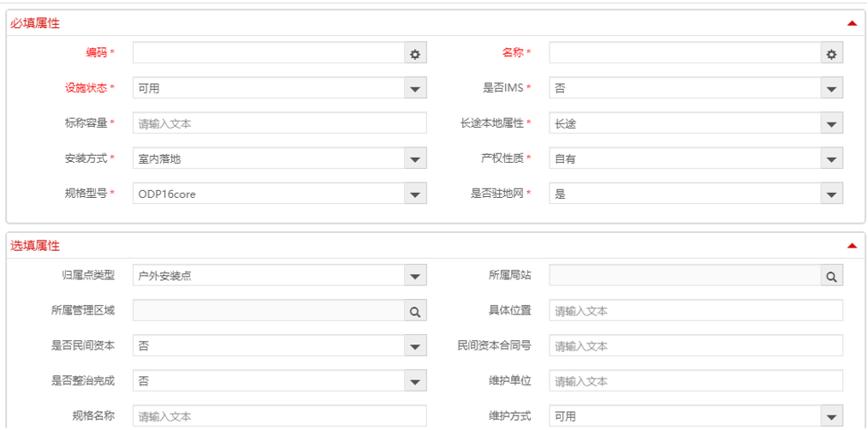Collapse the 选填属性 section arrow

[x=851, y=246]
